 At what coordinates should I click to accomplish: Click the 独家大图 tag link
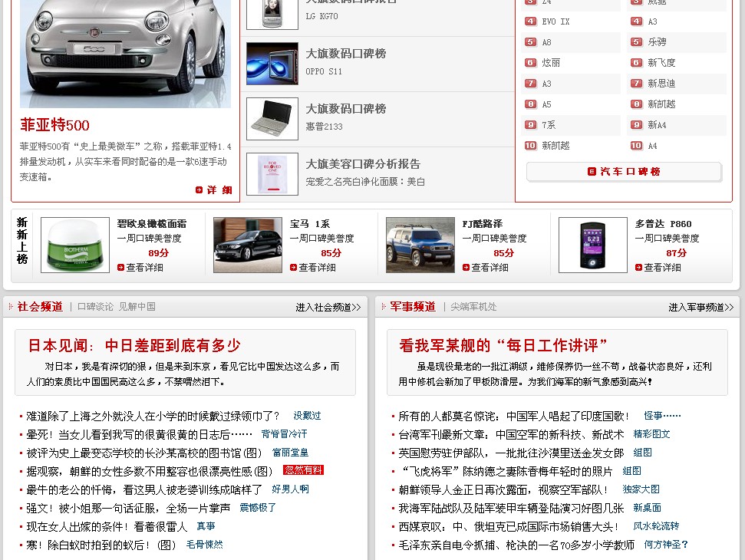[x=641, y=489]
